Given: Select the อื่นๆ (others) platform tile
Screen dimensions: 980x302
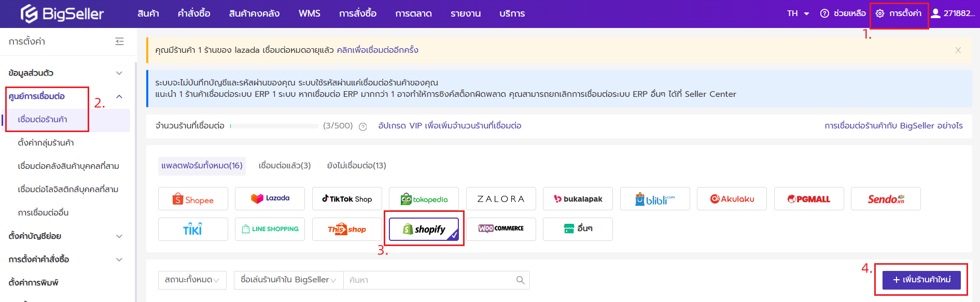Looking at the screenshot, I should [x=578, y=229].
